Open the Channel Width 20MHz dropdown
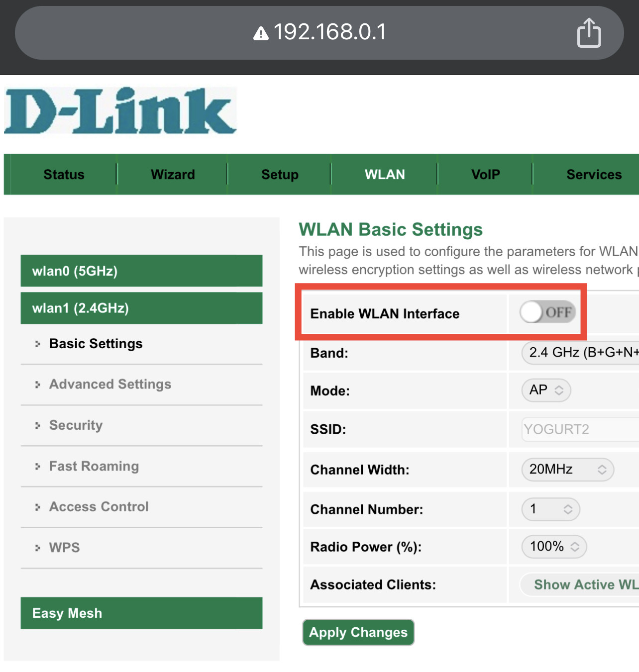This screenshot has height=672, width=639. (x=567, y=469)
